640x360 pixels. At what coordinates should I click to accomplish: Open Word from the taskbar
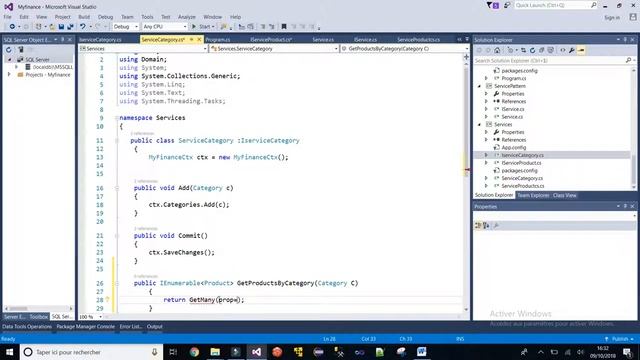pos(422,352)
